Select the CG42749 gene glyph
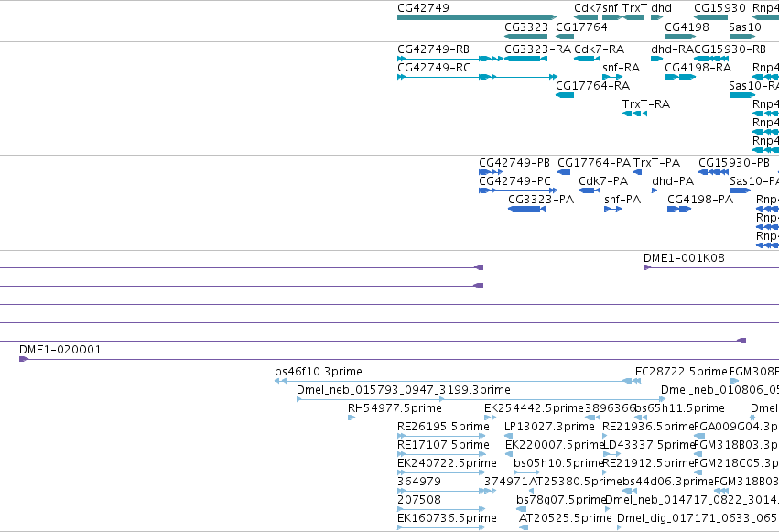Image resolution: width=779 pixels, height=532 pixels. click(x=477, y=17)
